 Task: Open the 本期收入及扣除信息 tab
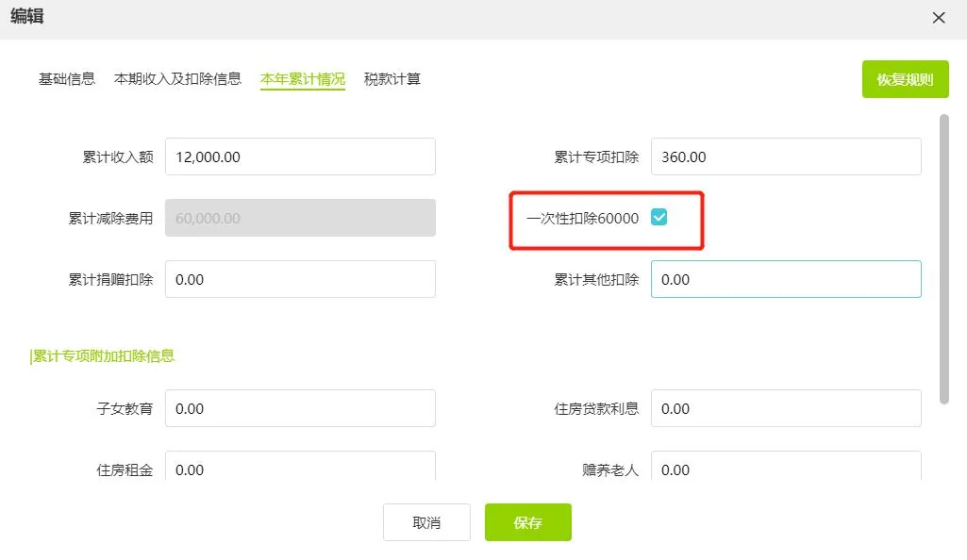(x=177, y=79)
